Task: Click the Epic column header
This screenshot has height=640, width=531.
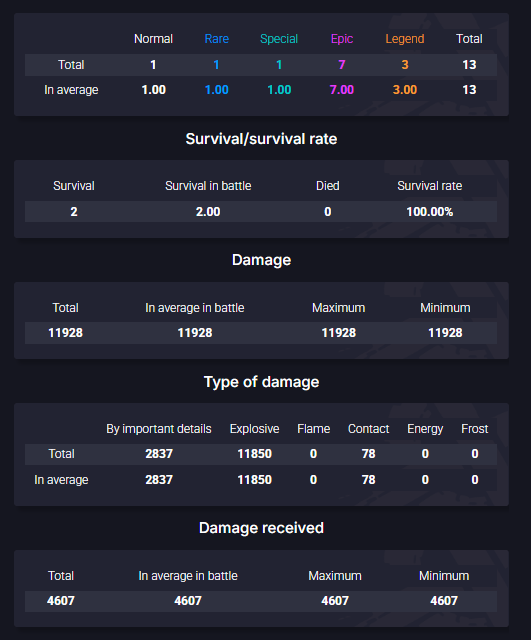Action: tap(342, 39)
